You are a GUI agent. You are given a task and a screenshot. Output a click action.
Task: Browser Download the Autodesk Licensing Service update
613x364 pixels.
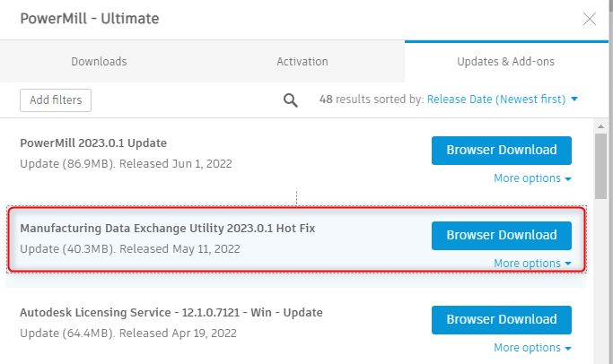(501, 319)
